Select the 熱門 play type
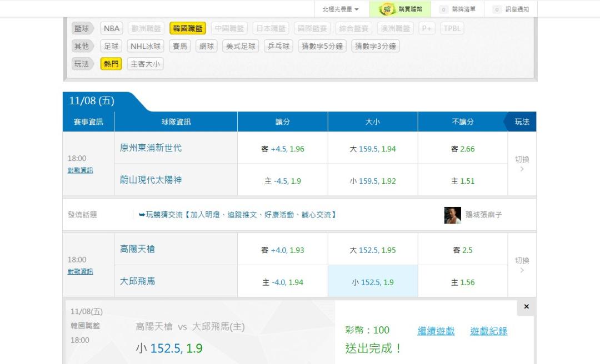 111,64
